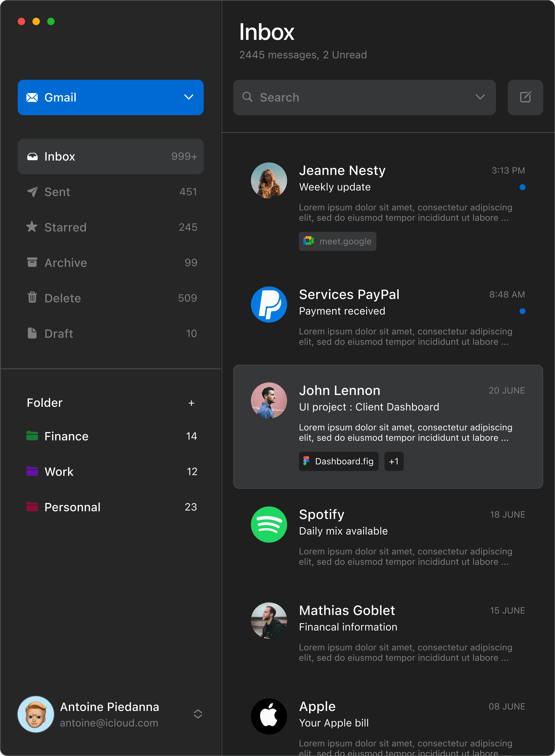Open the Personnal folder
The width and height of the screenshot is (555, 756).
point(72,507)
